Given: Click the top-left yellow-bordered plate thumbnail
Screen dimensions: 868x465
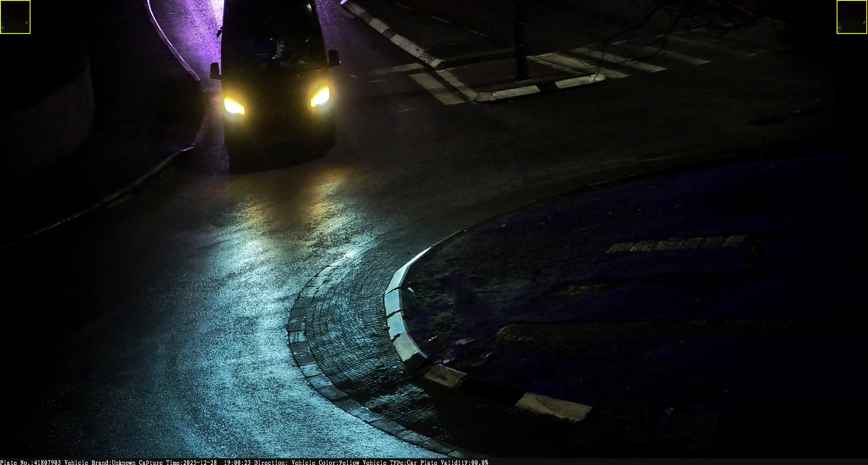Looking at the screenshot, I should [15, 17].
